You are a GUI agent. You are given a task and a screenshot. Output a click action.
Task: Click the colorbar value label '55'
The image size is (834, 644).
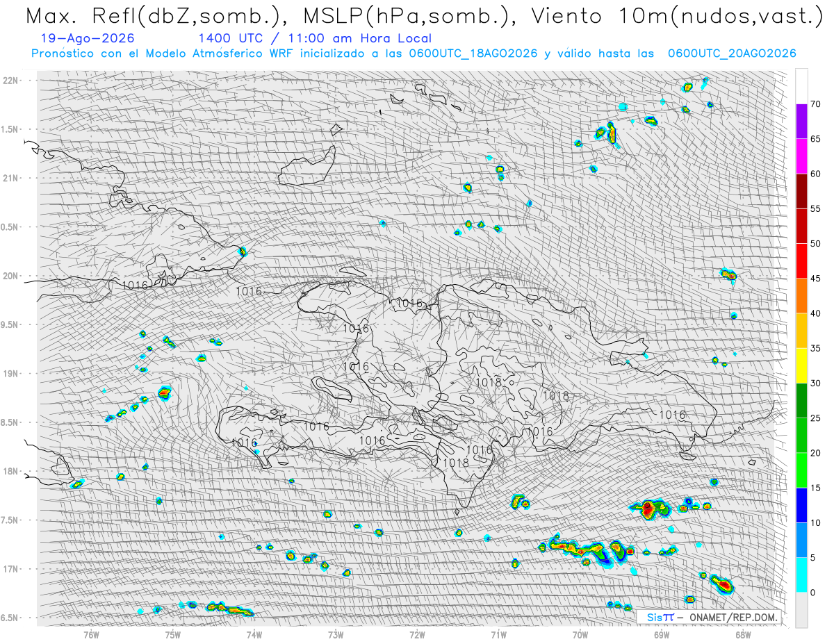point(815,209)
